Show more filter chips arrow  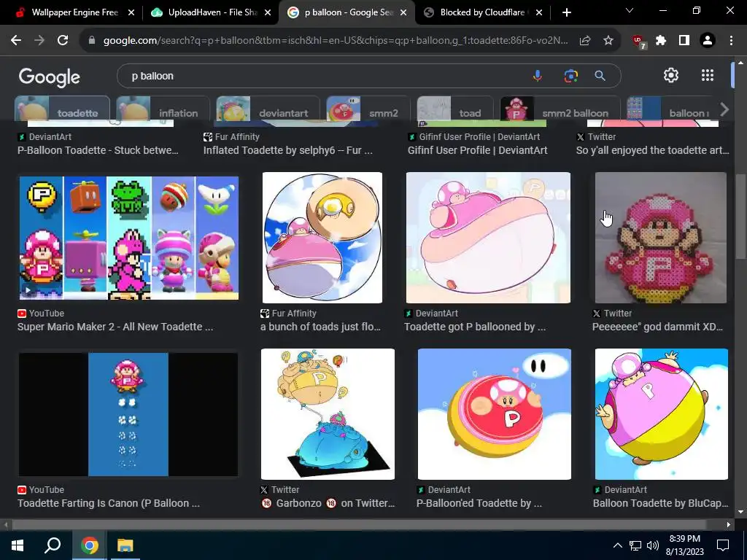pyautogui.click(x=724, y=109)
